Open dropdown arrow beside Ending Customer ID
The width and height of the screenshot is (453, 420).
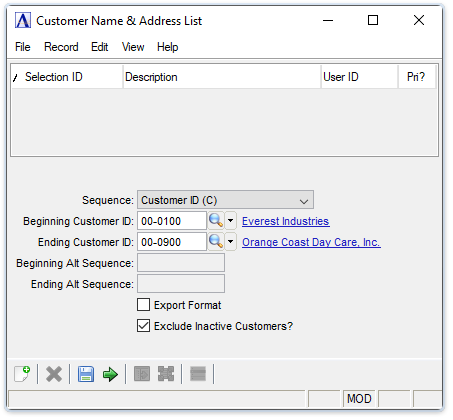point(230,242)
